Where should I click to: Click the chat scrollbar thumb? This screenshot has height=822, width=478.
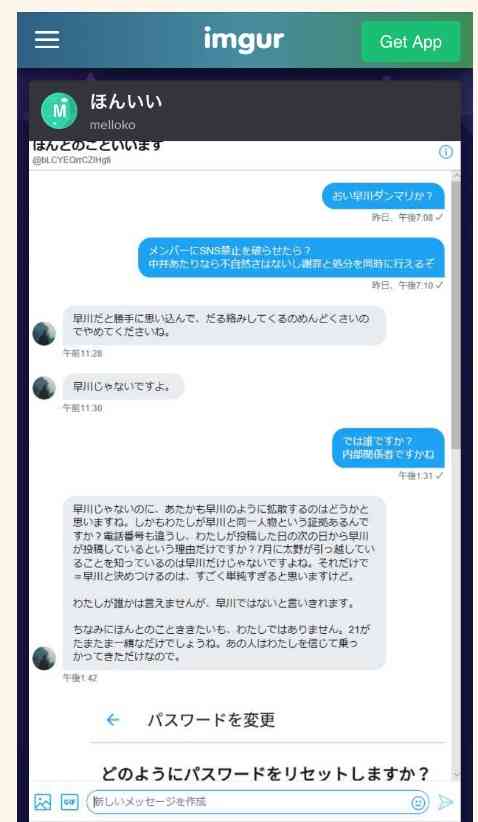click(x=456, y=315)
